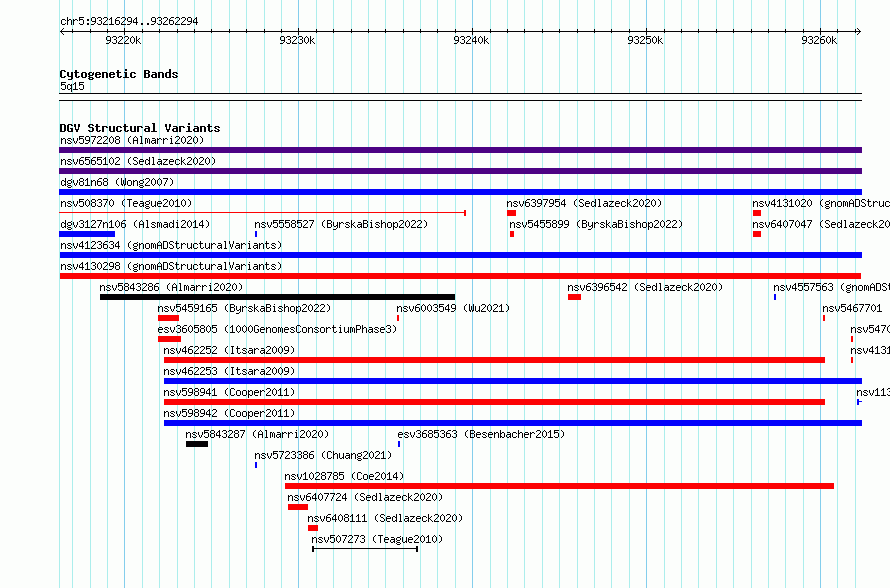Open nsv6396542 (Sedlazeck2020) label
890x588 pixels.
(645, 287)
